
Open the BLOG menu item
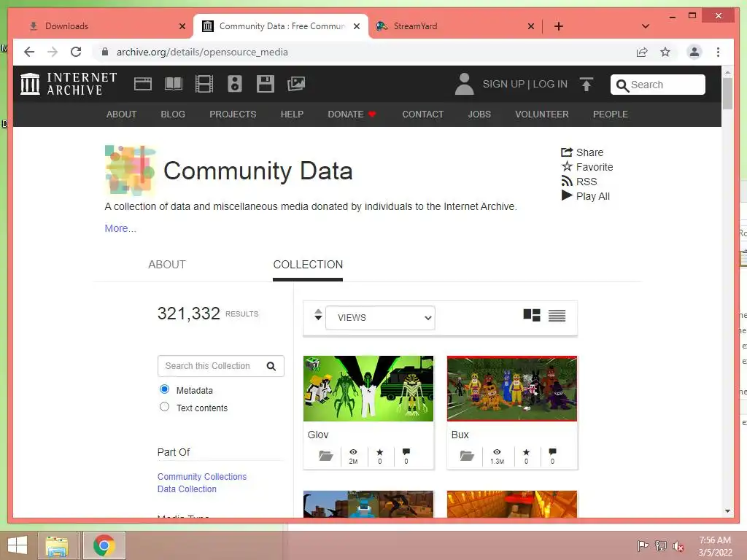[x=173, y=114]
